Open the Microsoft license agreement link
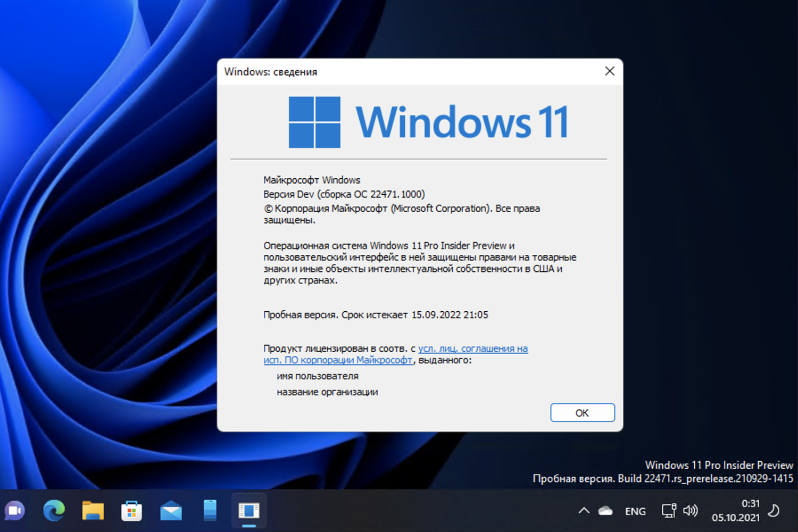 point(472,348)
